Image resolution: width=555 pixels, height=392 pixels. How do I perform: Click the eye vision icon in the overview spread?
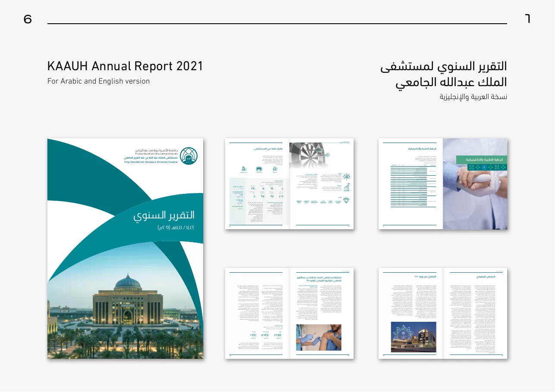point(346,177)
